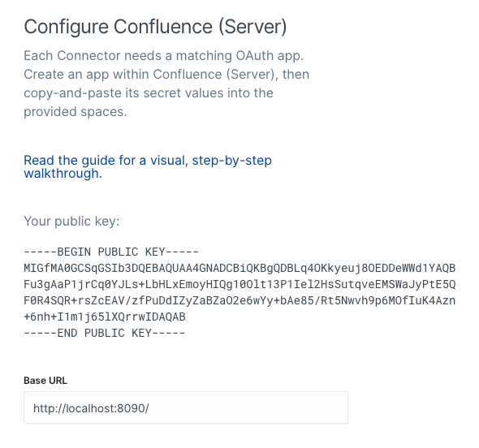This screenshot has width=479, height=448.
Task: Click the key line starting with Fu3gAaP1
Action: tap(239, 284)
